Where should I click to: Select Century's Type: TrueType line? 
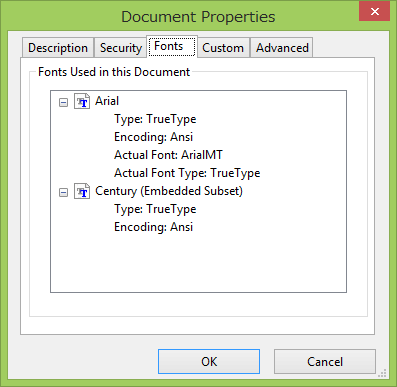(x=155, y=209)
